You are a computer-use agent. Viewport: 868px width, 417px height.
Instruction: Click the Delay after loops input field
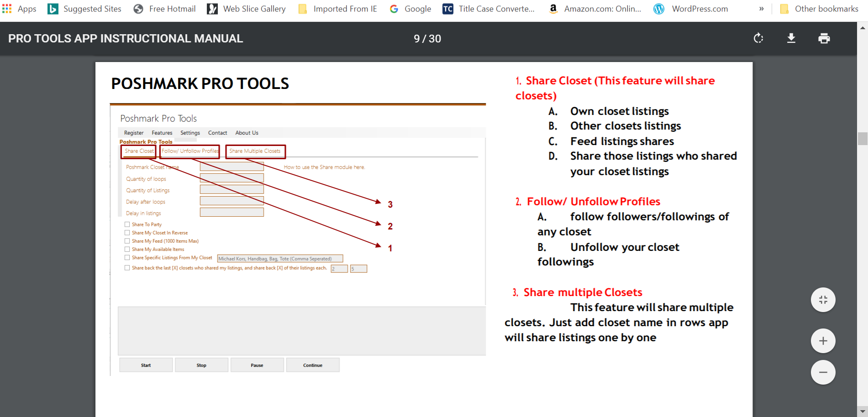click(232, 201)
